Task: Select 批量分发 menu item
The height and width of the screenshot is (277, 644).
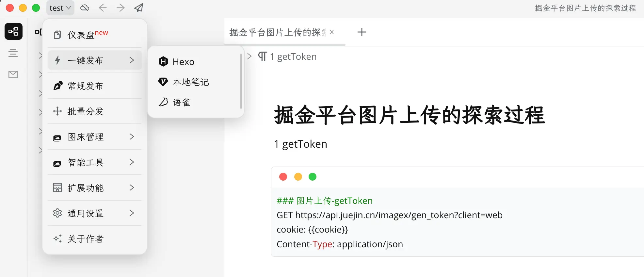Action: tap(95, 111)
